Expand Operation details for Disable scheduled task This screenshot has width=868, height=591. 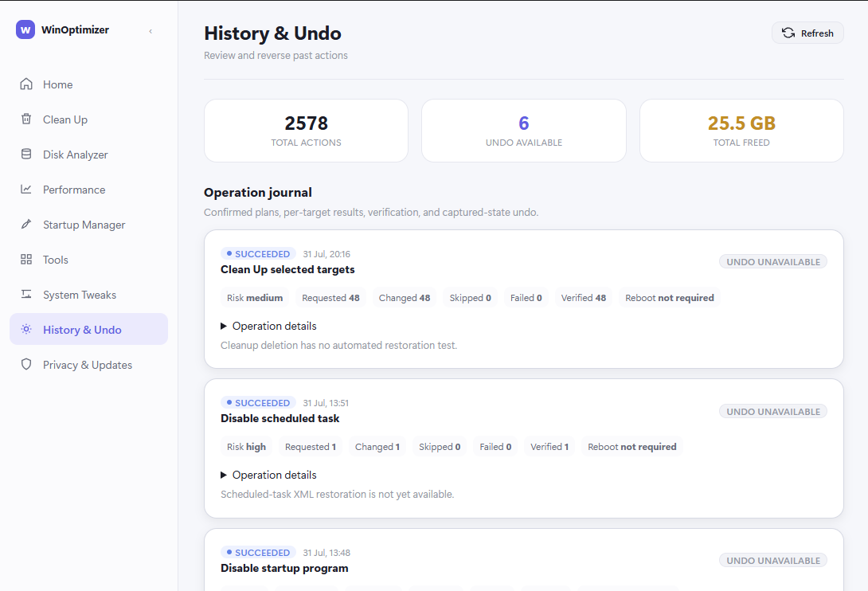click(268, 475)
